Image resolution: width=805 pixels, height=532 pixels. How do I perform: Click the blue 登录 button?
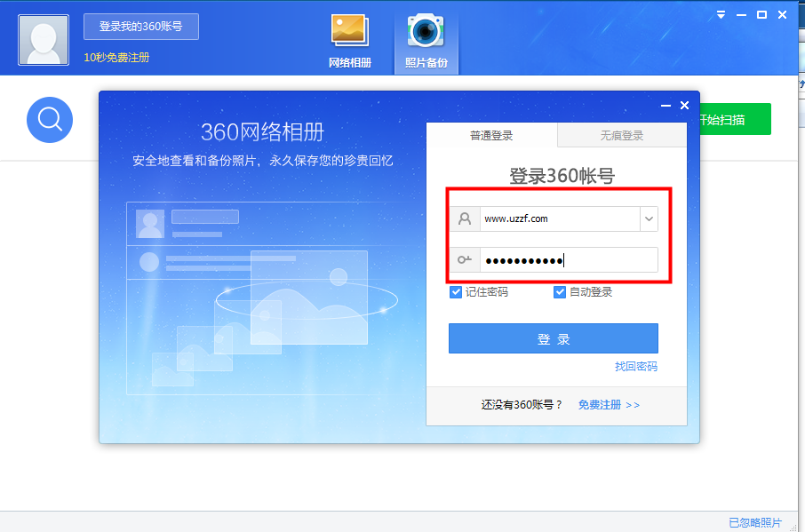click(554, 338)
